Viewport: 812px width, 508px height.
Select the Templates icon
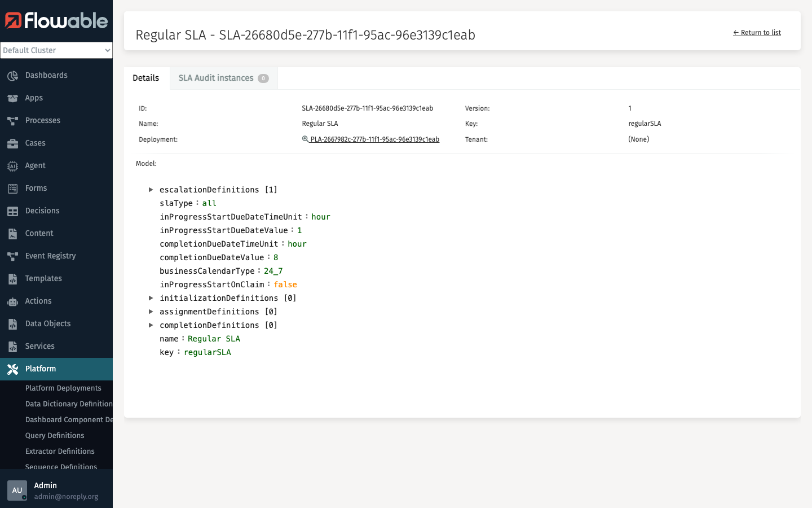click(12, 278)
